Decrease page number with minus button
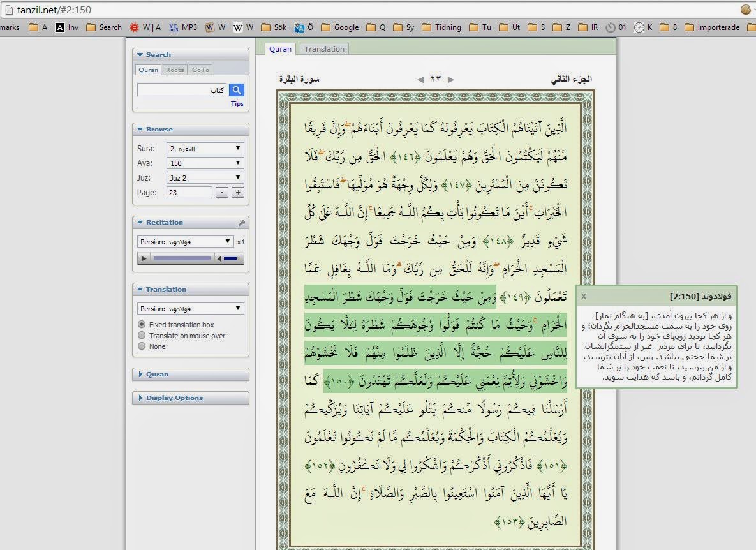The width and height of the screenshot is (756, 550). (222, 192)
